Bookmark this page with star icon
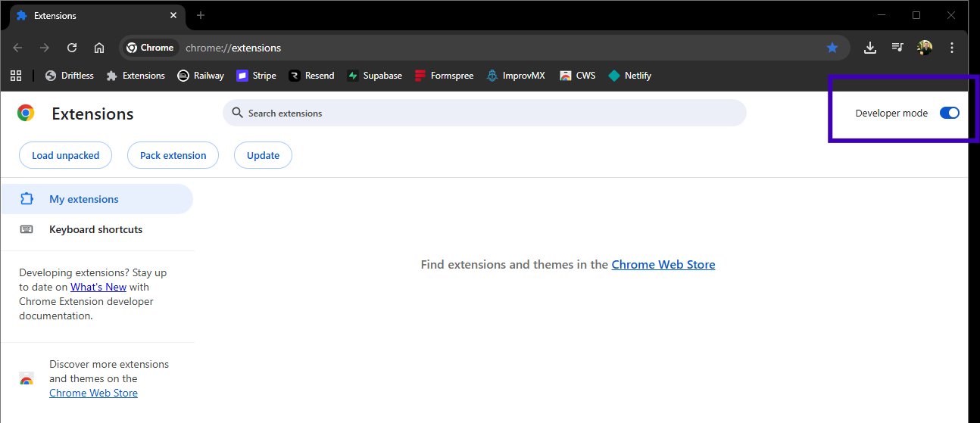Screen dimensions: 980x423 832,48
